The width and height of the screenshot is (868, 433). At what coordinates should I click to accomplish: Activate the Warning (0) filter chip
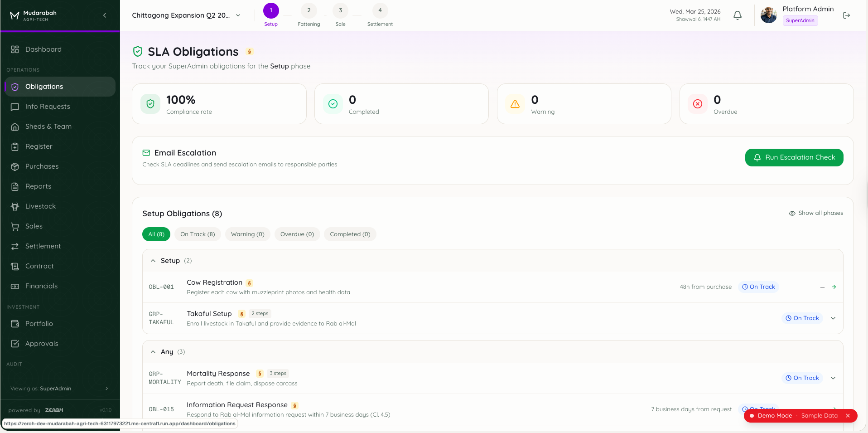point(247,234)
